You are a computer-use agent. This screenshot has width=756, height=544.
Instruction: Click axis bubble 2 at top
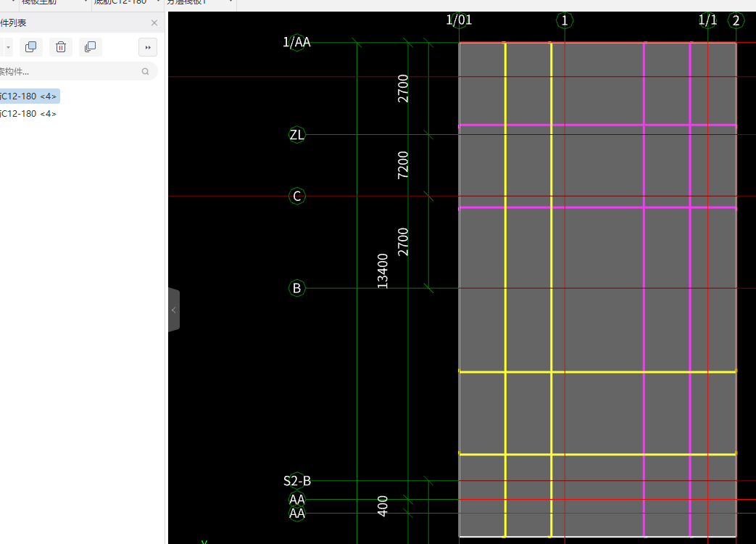point(736,21)
